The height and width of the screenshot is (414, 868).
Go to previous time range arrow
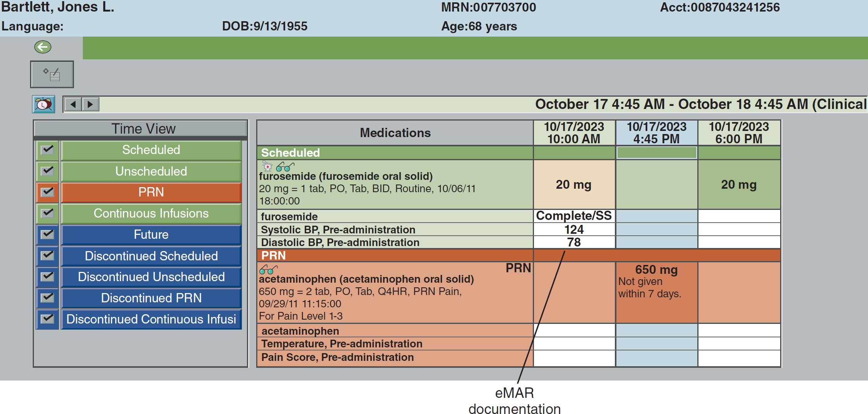(73, 104)
